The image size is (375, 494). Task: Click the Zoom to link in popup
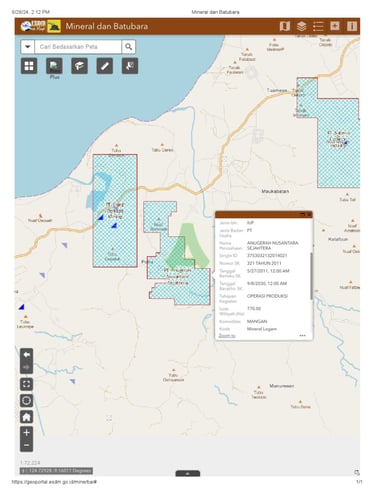point(227,335)
